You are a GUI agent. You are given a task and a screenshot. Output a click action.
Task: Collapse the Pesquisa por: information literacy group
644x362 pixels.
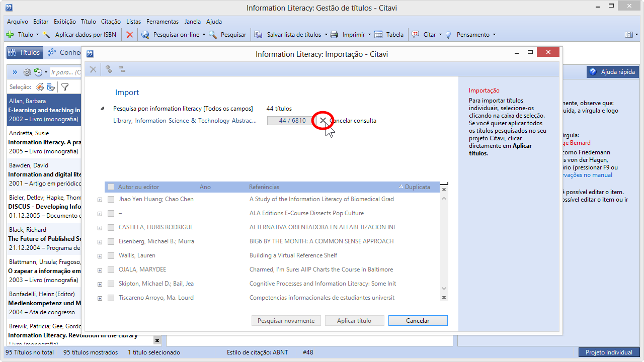pos(103,109)
